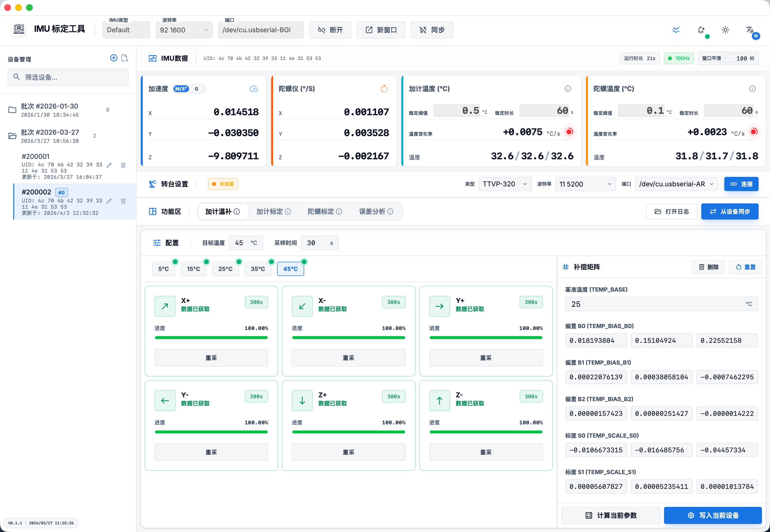The width and height of the screenshot is (770, 532).
Task: Click the Y- progress bar
Action: [211, 432]
